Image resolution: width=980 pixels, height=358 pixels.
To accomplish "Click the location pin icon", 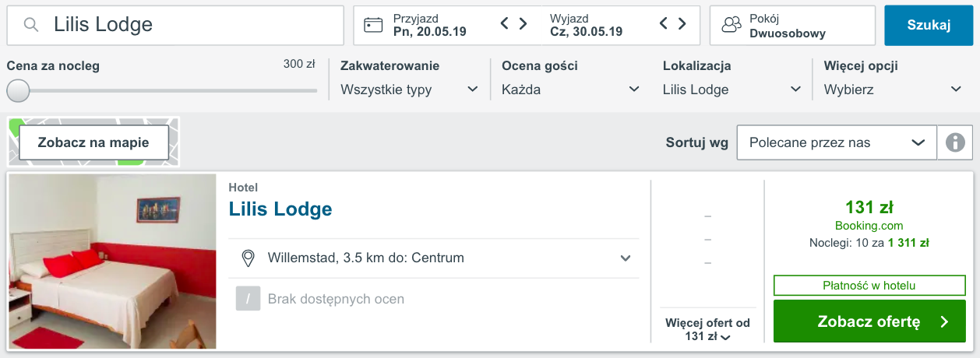I will click(x=249, y=258).
